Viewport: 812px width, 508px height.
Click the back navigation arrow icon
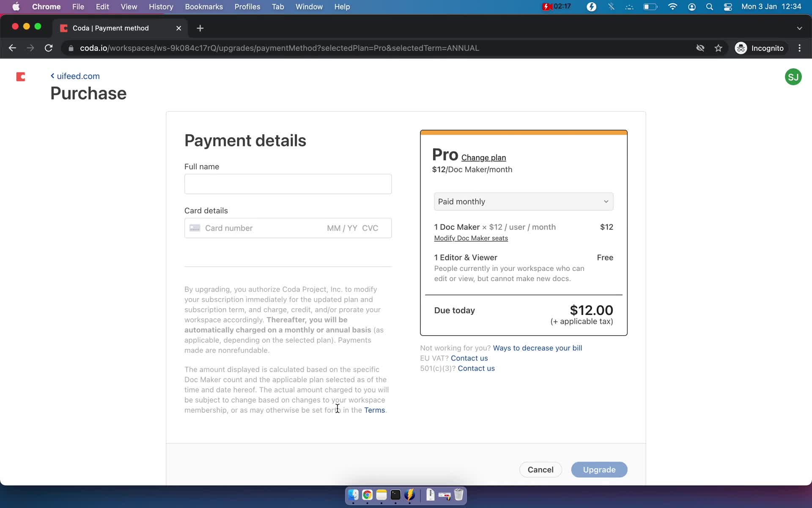click(x=12, y=48)
